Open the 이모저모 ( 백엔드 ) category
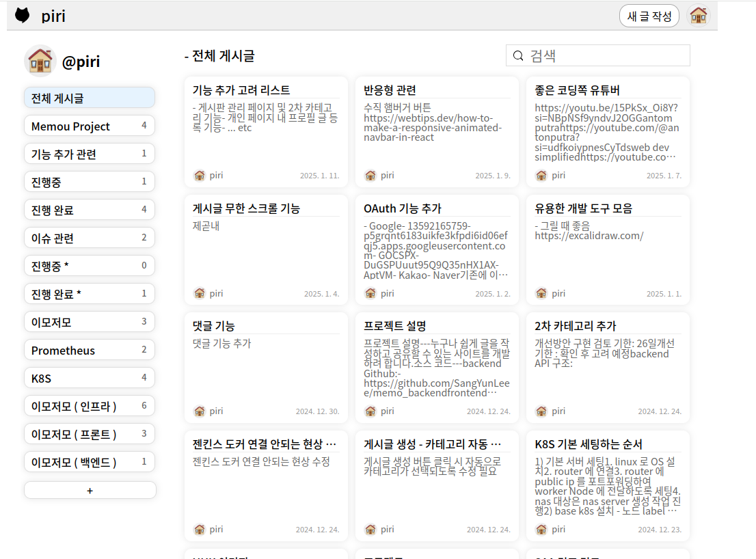 89,462
